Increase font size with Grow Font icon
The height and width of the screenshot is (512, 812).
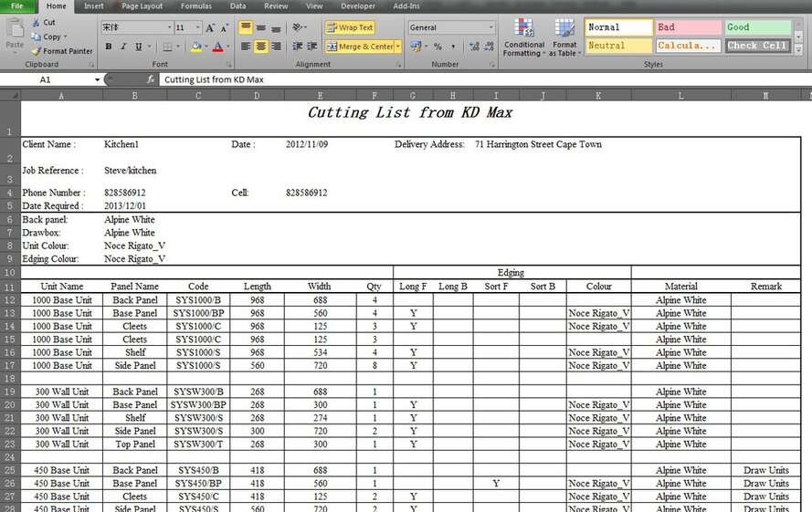(210, 28)
